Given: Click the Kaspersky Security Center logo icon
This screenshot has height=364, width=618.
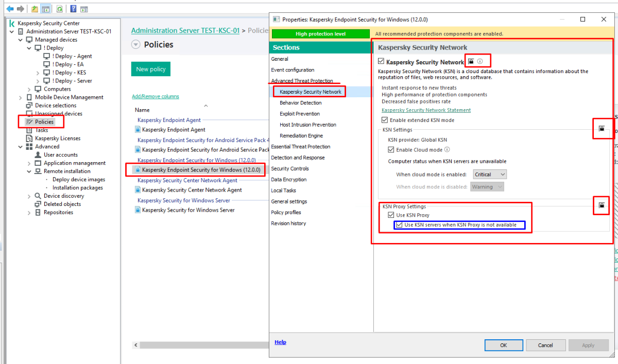Looking at the screenshot, I should tap(12, 23).
